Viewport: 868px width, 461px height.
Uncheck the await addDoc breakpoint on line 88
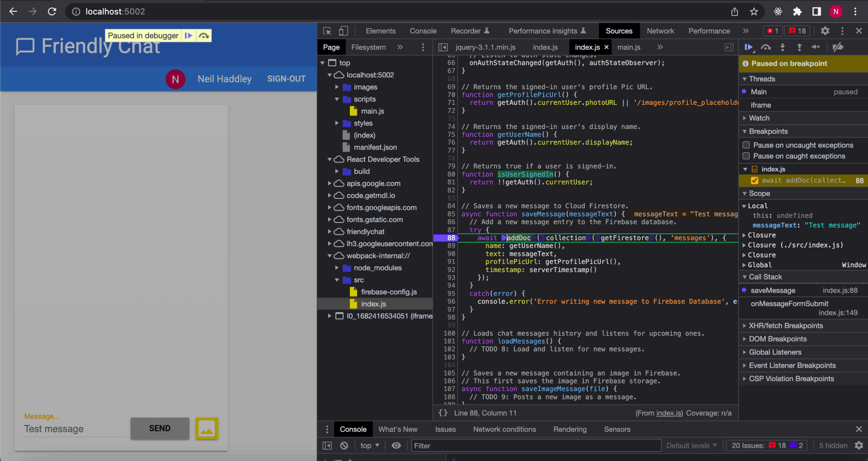(755, 180)
